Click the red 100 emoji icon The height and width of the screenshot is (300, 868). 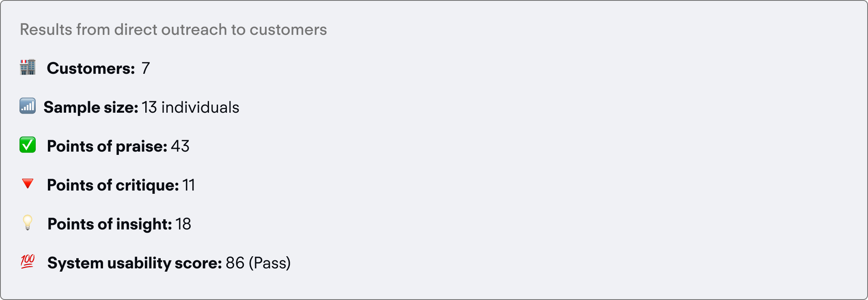tap(28, 262)
